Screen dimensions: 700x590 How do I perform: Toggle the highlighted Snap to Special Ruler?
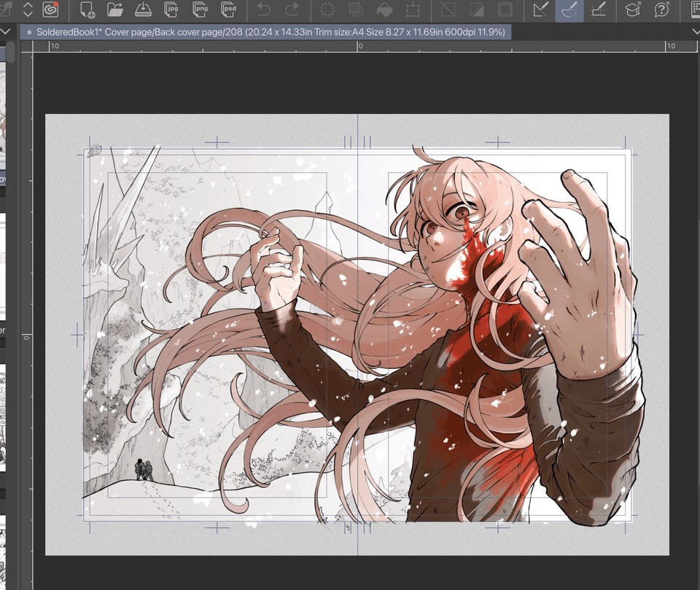[569, 10]
